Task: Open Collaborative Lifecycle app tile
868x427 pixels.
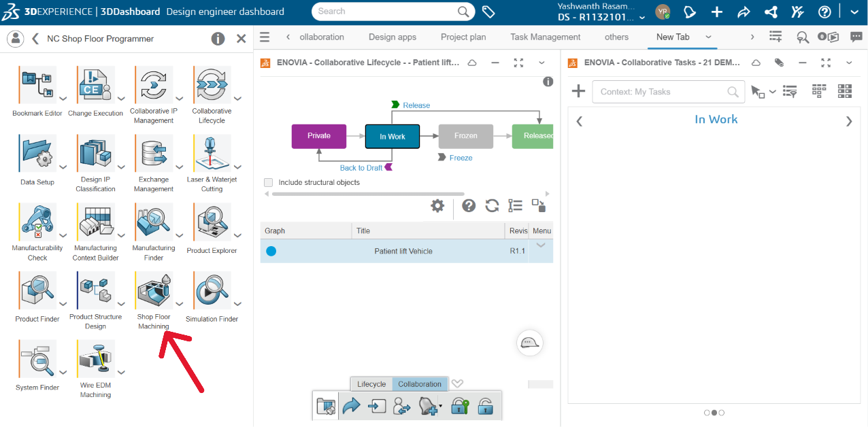Action: click(212, 85)
